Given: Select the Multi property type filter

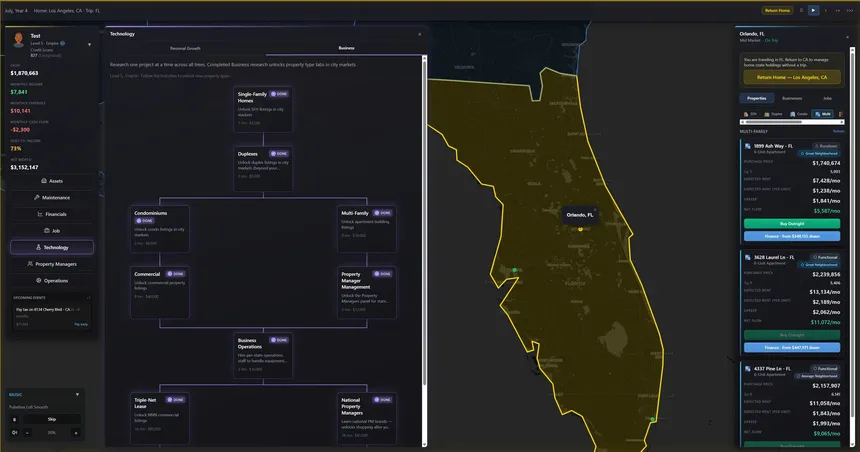Looking at the screenshot, I should click(823, 114).
